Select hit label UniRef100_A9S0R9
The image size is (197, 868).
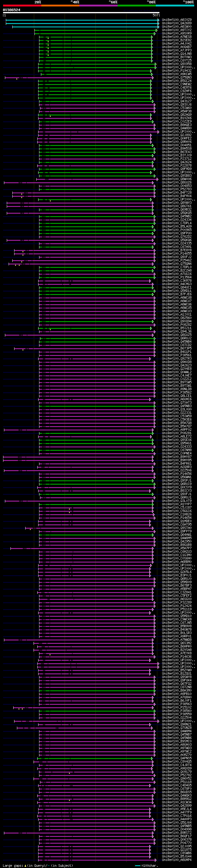click(177, 33)
